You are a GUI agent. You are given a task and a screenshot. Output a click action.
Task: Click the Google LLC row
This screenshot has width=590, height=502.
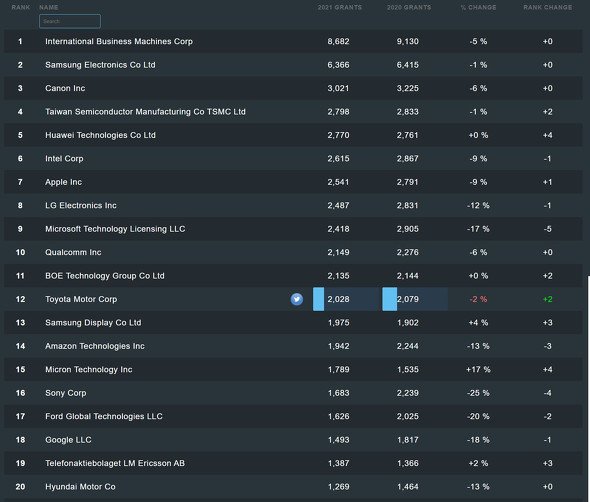tap(293, 440)
